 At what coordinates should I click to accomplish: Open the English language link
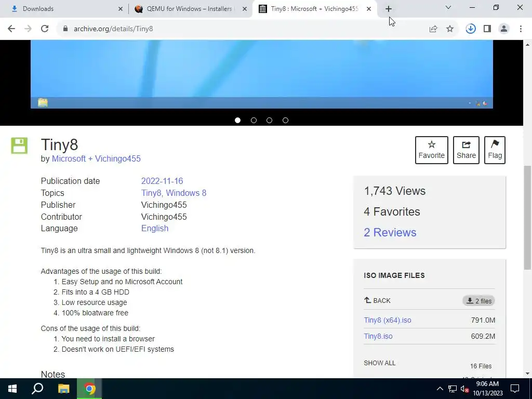(x=155, y=229)
